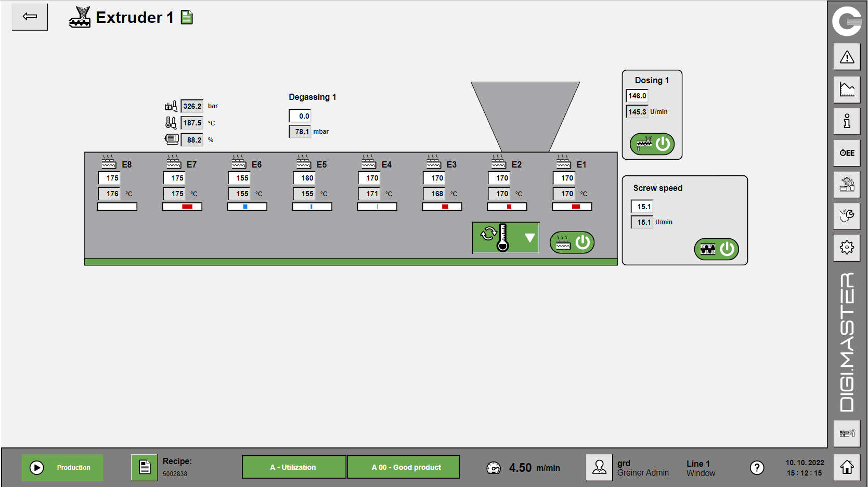
Task: Click the melt pressure value 326.2
Action: coord(192,106)
